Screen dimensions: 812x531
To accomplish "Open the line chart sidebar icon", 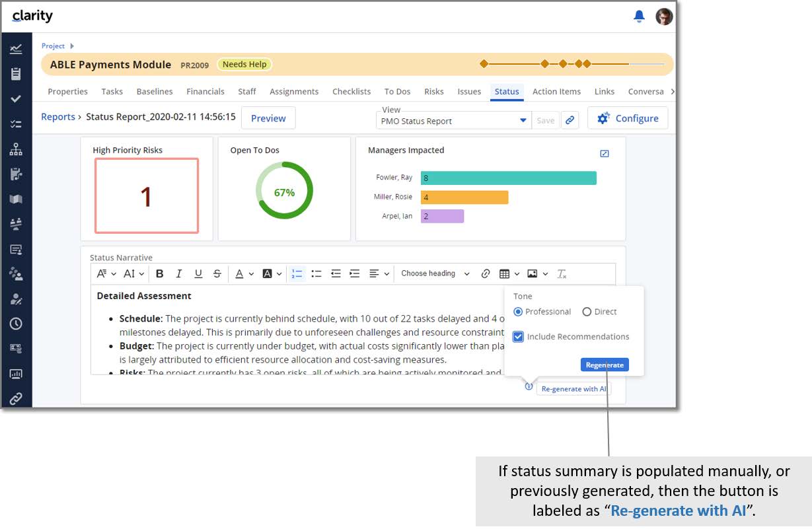I will [x=16, y=49].
